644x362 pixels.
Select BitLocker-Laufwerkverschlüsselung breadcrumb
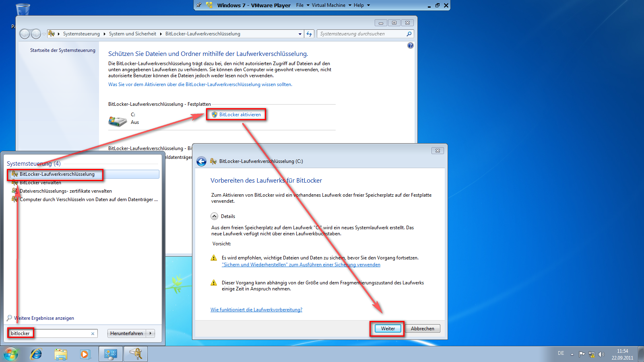[203, 34]
